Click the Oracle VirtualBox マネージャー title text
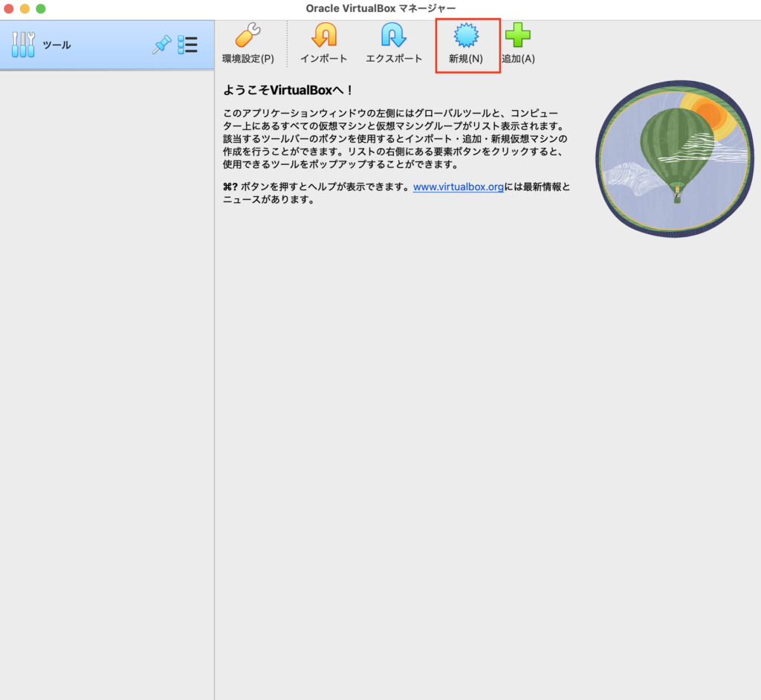761x700 pixels. [x=380, y=8]
